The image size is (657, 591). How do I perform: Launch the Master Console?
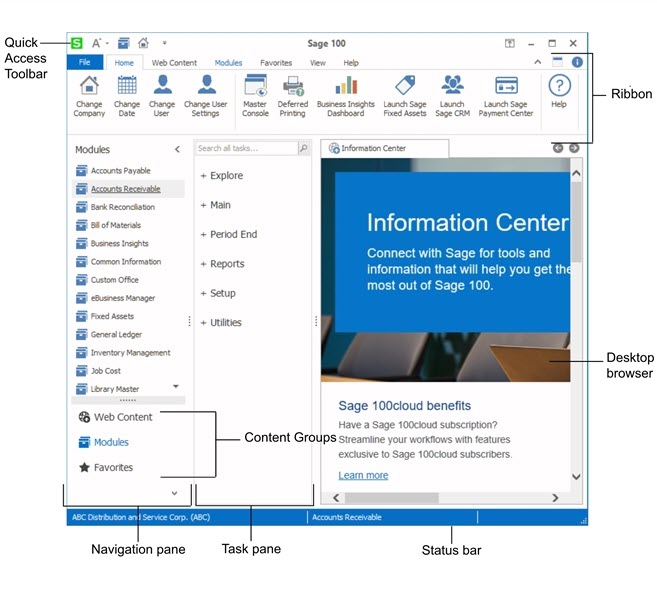pos(255,87)
